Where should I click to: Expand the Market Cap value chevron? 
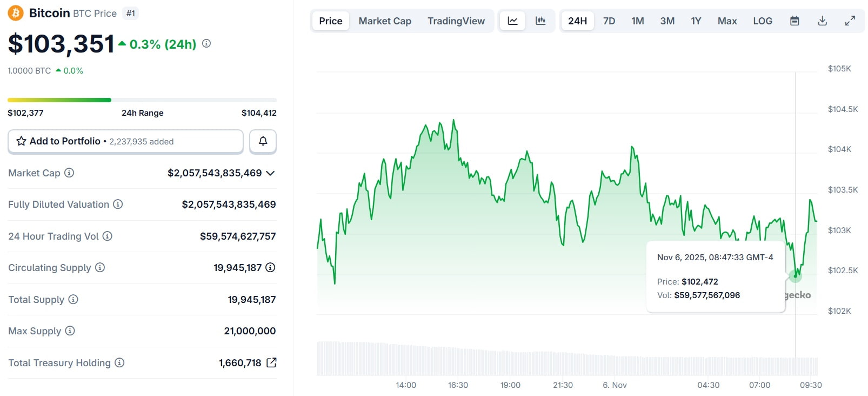pyautogui.click(x=270, y=173)
